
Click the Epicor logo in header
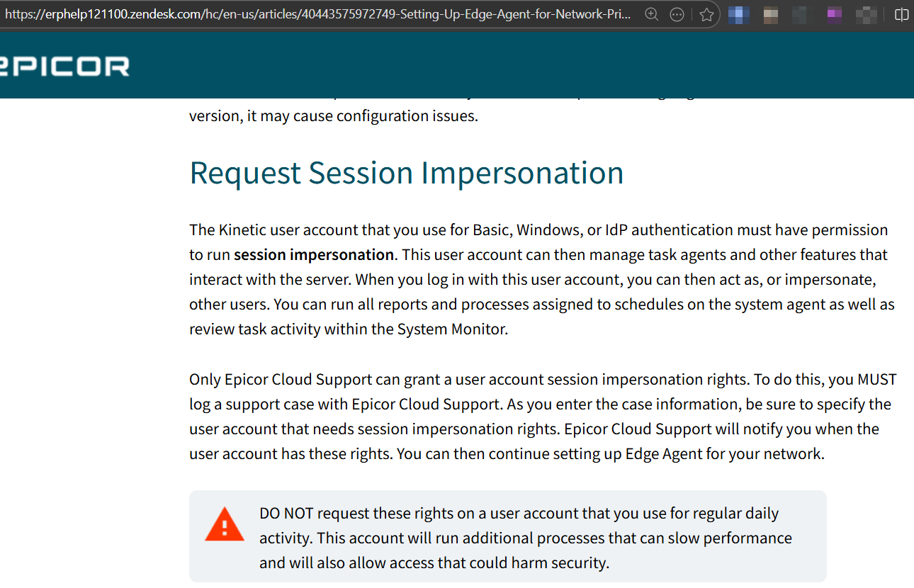[65, 67]
